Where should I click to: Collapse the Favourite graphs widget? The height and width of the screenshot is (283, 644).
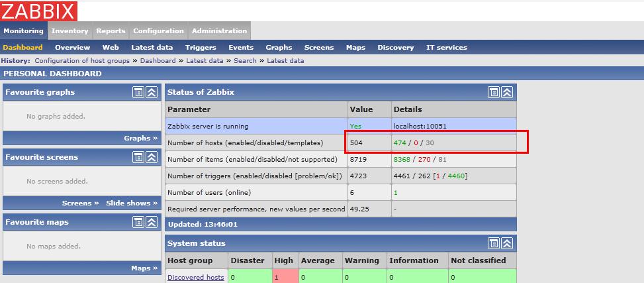152,92
